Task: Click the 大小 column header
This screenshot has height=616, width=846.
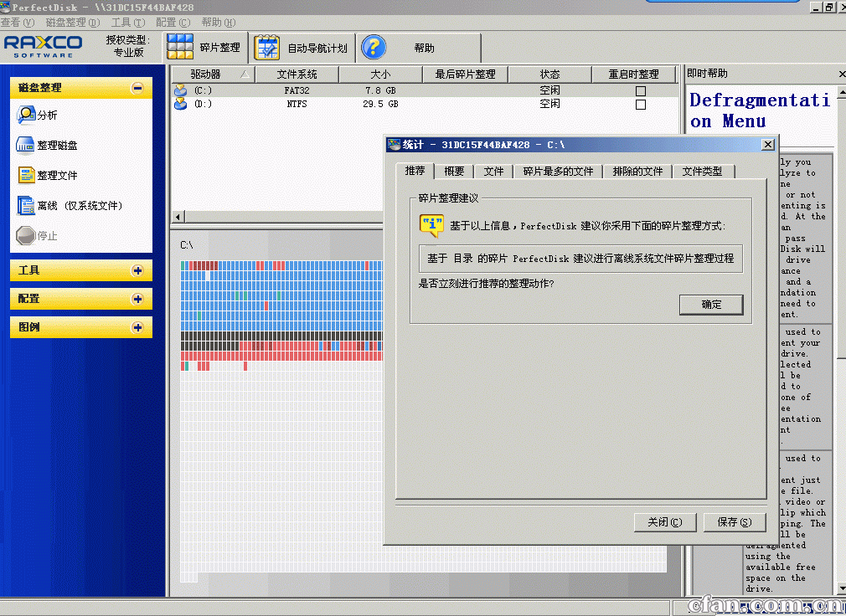Action: point(380,74)
